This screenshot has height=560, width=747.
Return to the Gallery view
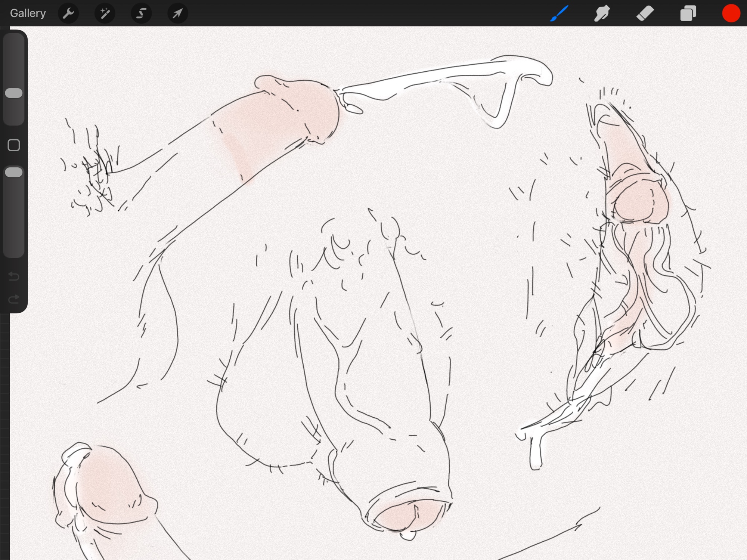[x=28, y=13]
